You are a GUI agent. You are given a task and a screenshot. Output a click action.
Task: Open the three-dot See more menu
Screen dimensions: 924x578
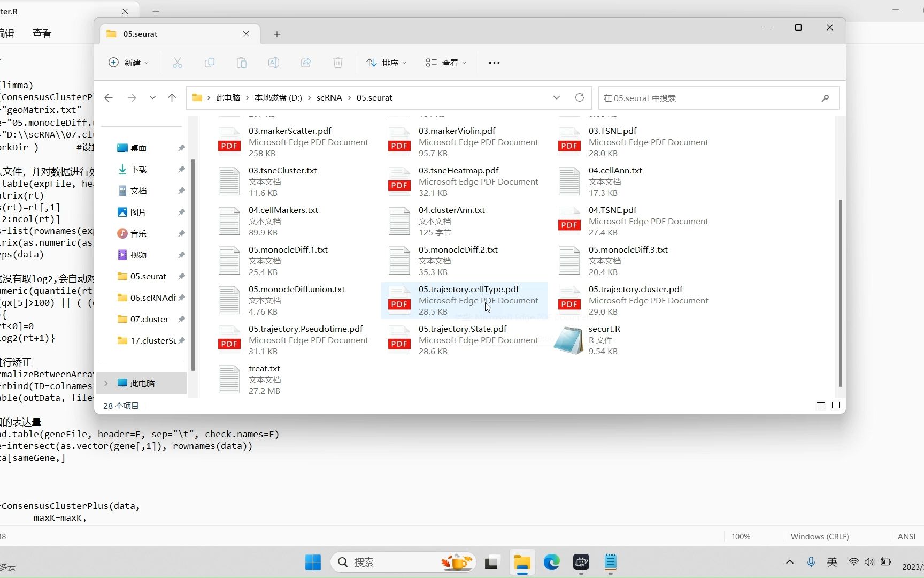point(494,63)
